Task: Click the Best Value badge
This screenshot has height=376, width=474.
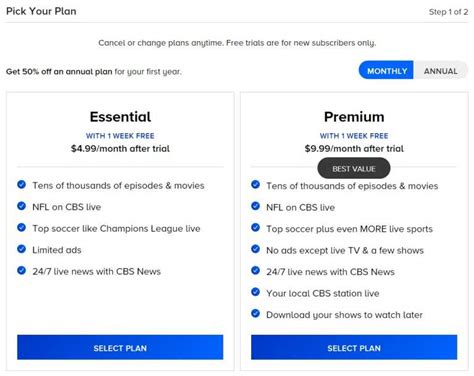Action: pos(354,169)
